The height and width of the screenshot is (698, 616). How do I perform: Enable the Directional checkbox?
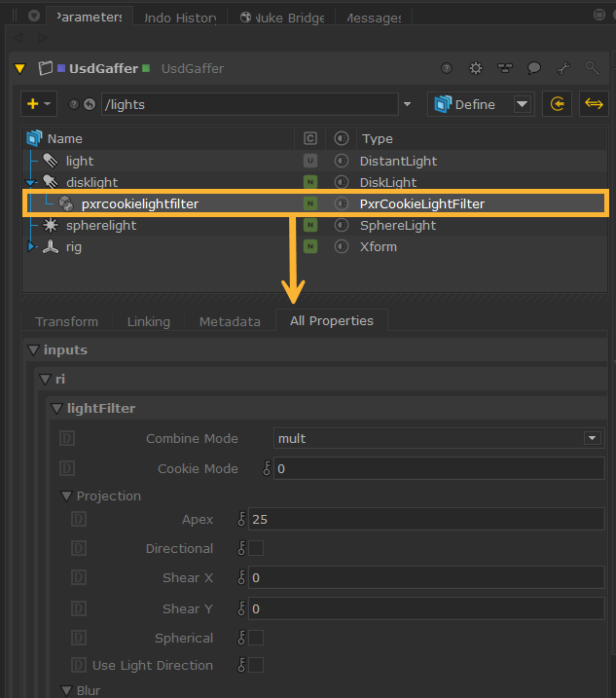pyautogui.click(x=256, y=549)
